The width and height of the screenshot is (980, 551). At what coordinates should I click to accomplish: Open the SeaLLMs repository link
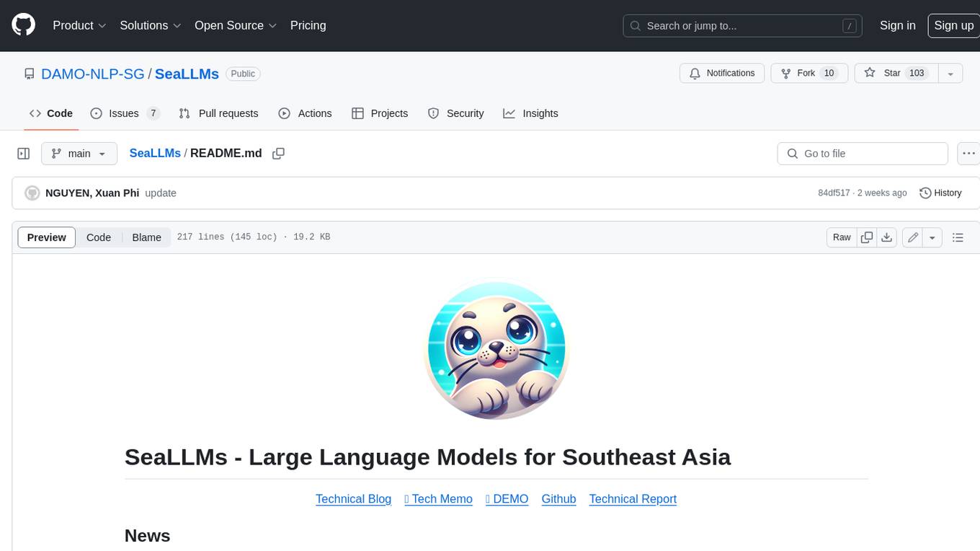pos(187,74)
